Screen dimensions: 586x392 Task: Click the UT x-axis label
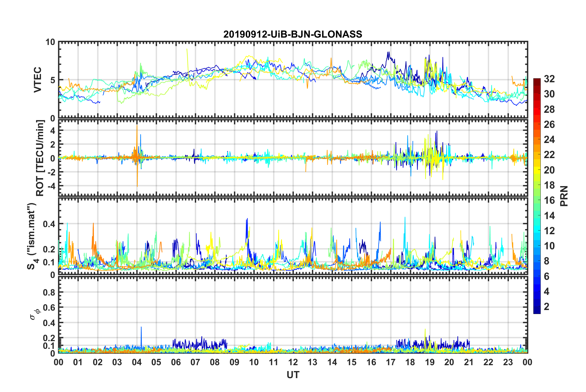point(293,375)
